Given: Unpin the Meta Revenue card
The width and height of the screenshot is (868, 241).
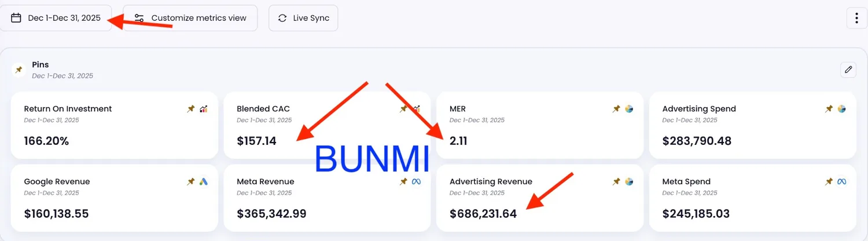Looking at the screenshot, I should [x=404, y=182].
